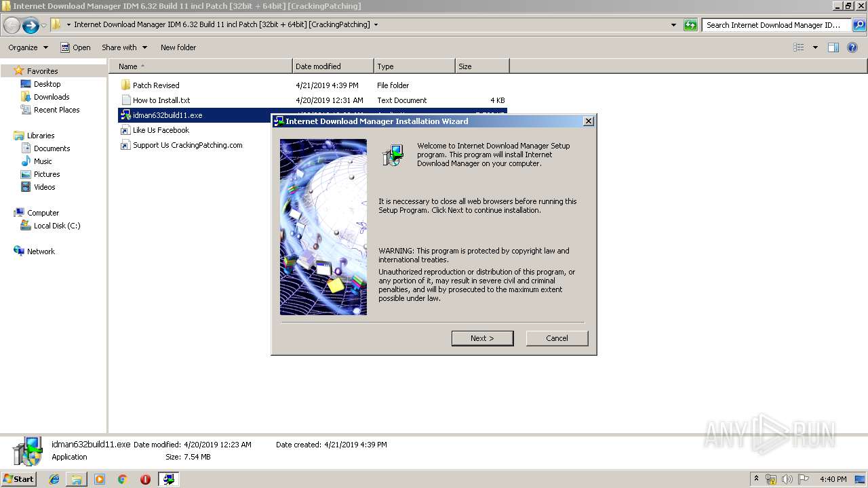
Task: Click New folder in the toolbar
Action: [x=178, y=47]
